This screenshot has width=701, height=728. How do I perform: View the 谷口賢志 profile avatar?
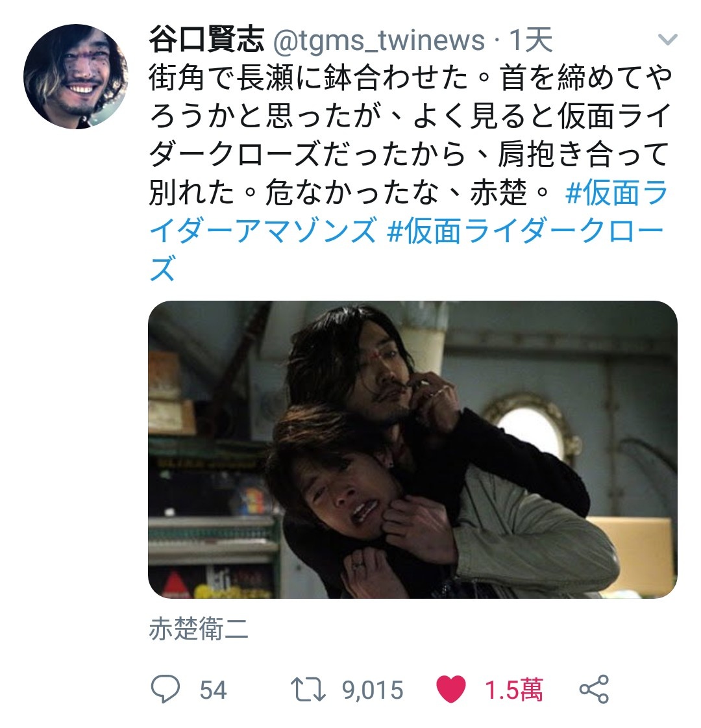[x=76, y=77]
